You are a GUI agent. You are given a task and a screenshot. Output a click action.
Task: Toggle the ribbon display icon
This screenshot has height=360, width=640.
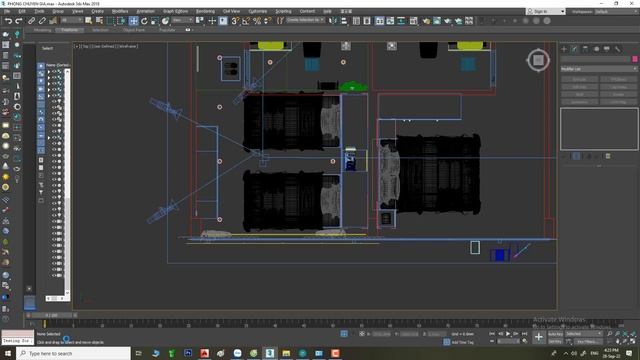coord(380,21)
